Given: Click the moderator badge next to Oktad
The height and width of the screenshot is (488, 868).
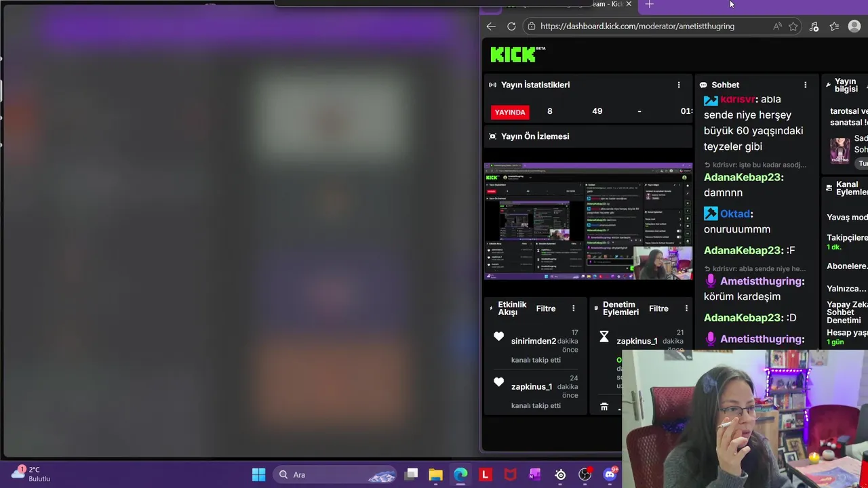Looking at the screenshot, I should point(711,213).
